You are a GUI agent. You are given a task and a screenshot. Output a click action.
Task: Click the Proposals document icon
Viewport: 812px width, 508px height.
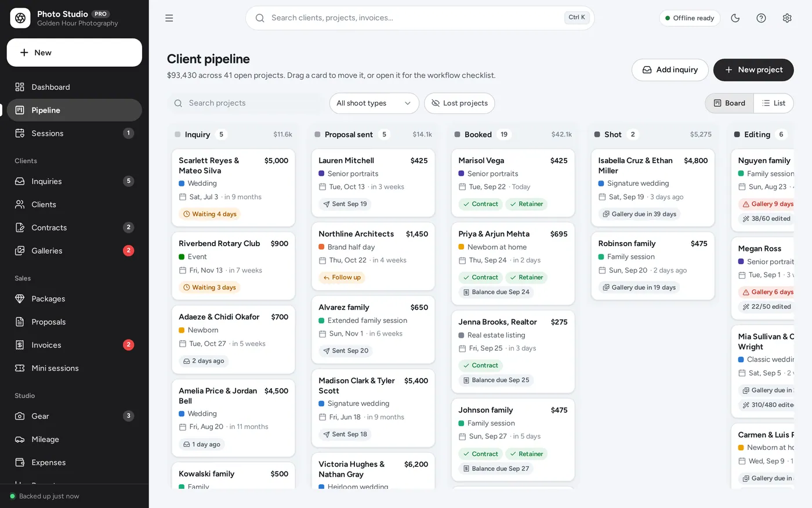point(20,322)
